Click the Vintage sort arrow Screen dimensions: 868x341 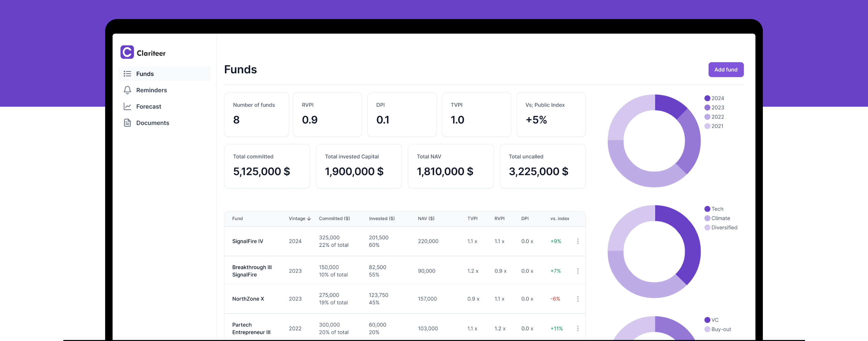pos(309,218)
